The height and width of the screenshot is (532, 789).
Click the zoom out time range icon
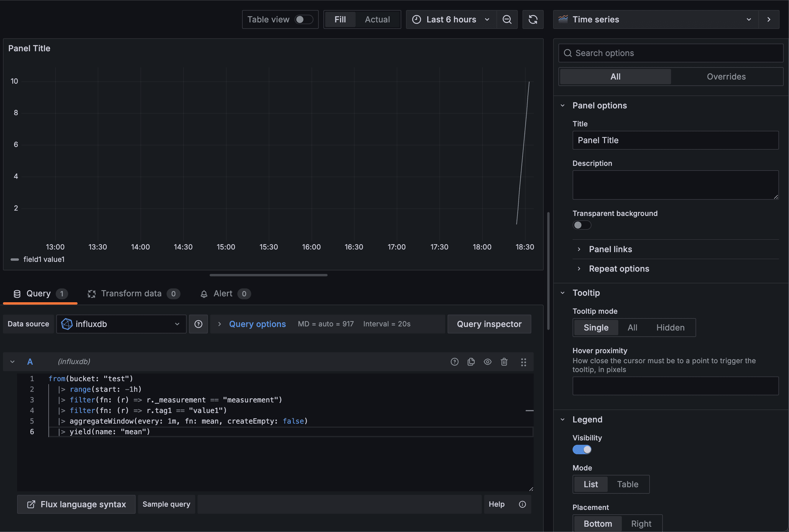(x=507, y=20)
